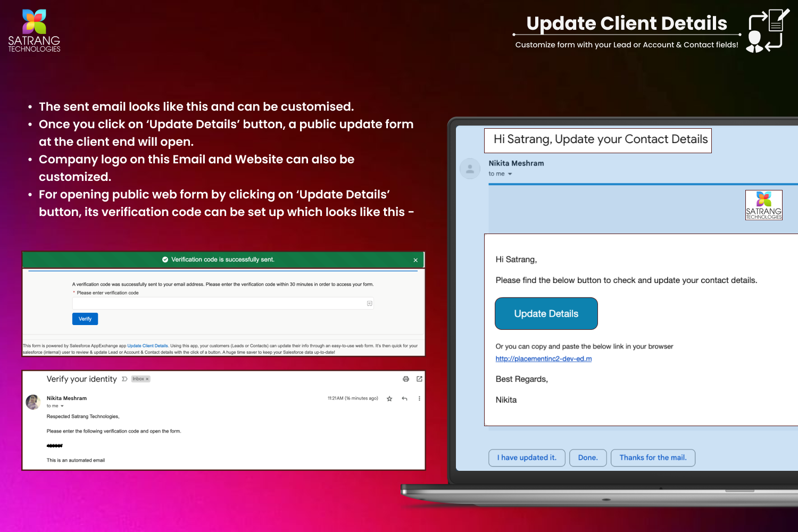Viewport: 798px width, 532px height.
Task: Expand 'to me' details in laptop email
Action: click(x=510, y=174)
